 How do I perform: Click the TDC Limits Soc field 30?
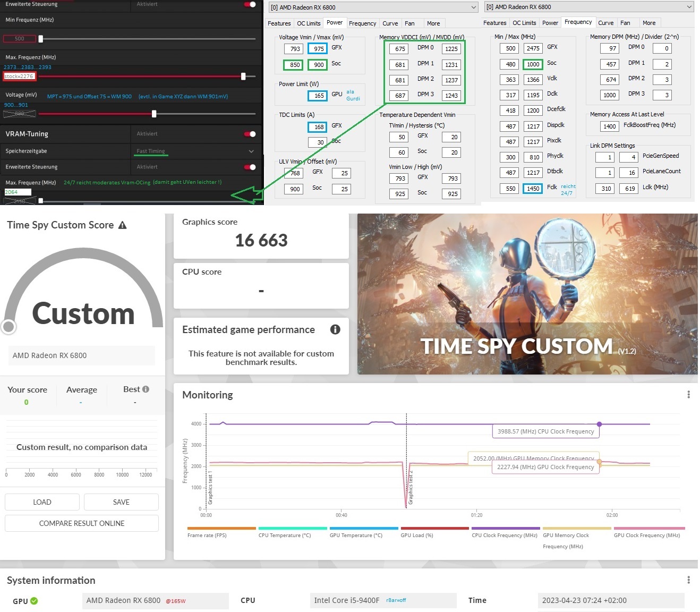[x=318, y=142]
